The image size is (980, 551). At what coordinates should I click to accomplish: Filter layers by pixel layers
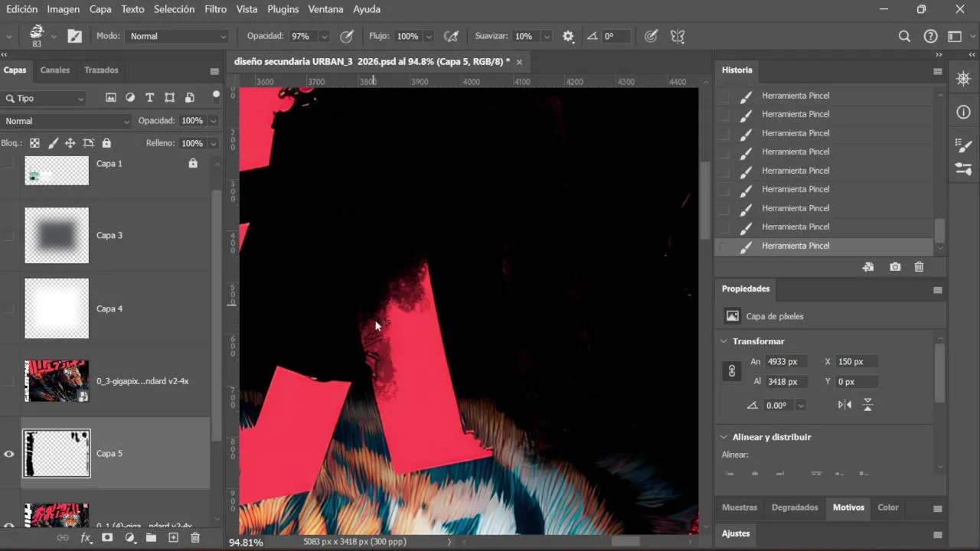111,97
